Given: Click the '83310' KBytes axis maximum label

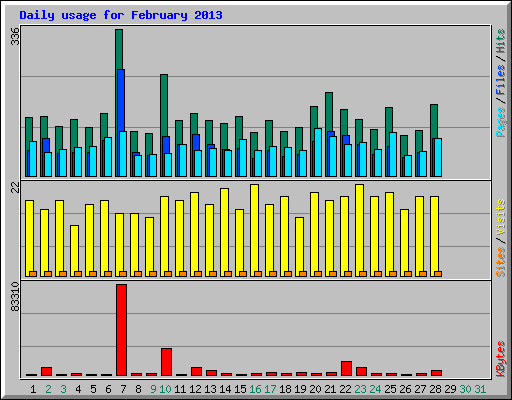Looking at the screenshot, I should (15, 297).
